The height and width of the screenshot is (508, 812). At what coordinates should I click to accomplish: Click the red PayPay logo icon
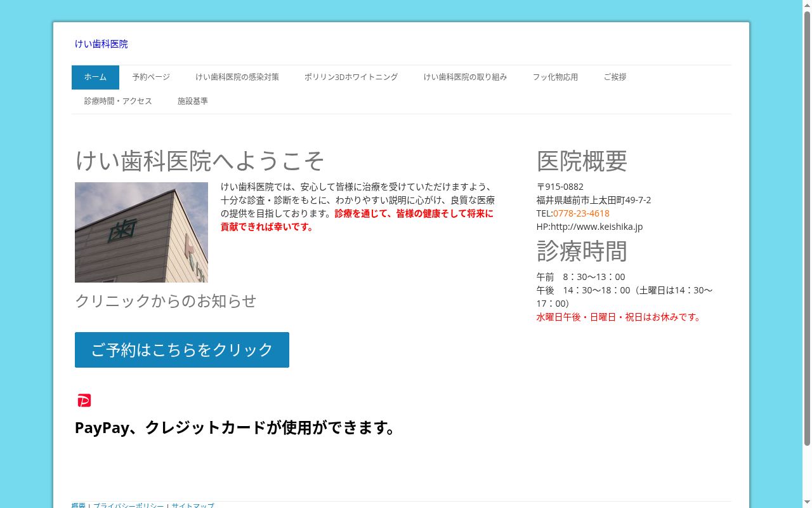click(84, 400)
